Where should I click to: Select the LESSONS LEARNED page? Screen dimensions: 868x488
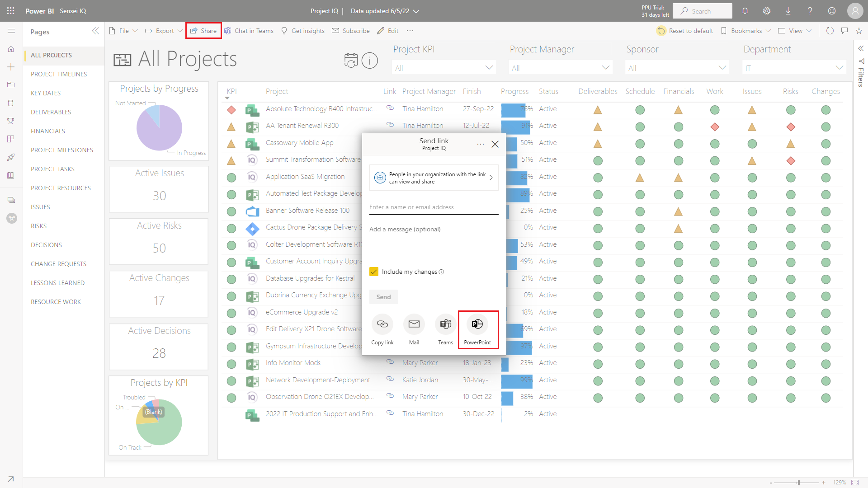click(57, 283)
